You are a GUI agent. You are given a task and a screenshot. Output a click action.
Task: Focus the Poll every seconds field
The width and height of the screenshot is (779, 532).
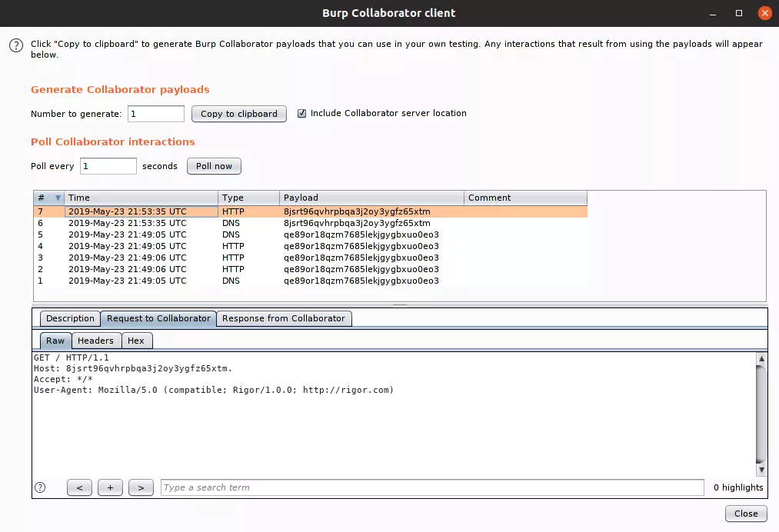108,166
